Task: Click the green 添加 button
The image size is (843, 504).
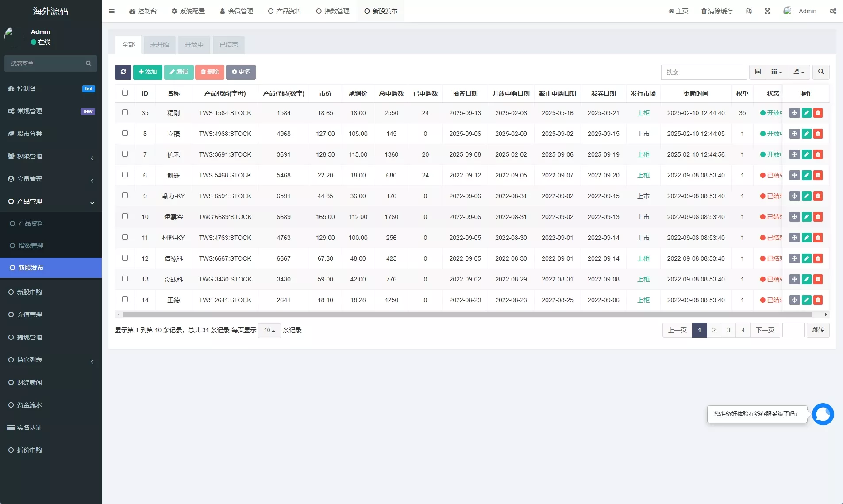Action: (x=148, y=72)
